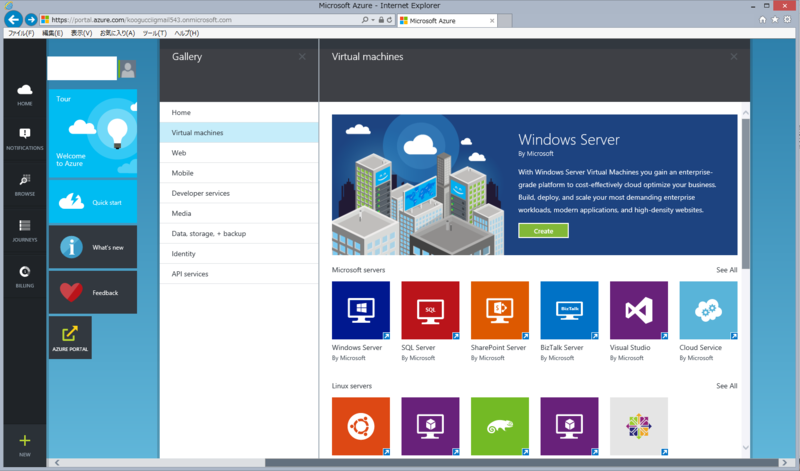Click the Windows Server banner image
This screenshot has width=800, height=471.
(418, 185)
